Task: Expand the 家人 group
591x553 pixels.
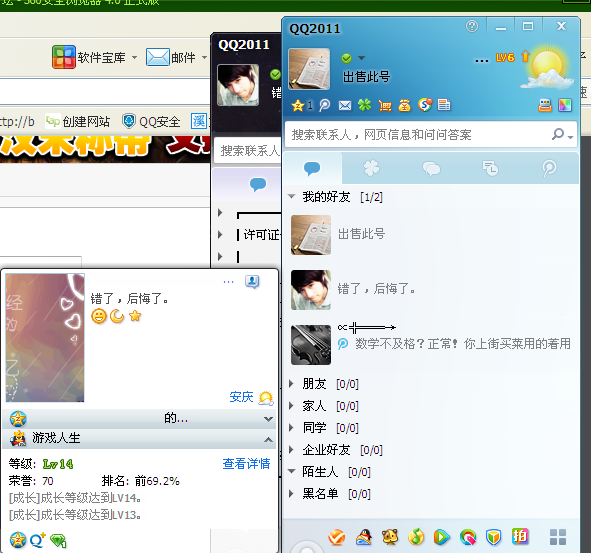Action: (291, 406)
